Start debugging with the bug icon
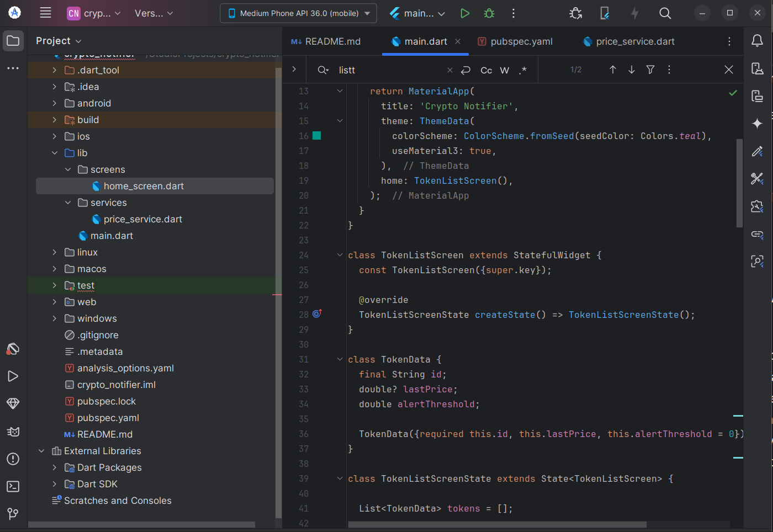This screenshot has width=773, height=532. point(489,13)
